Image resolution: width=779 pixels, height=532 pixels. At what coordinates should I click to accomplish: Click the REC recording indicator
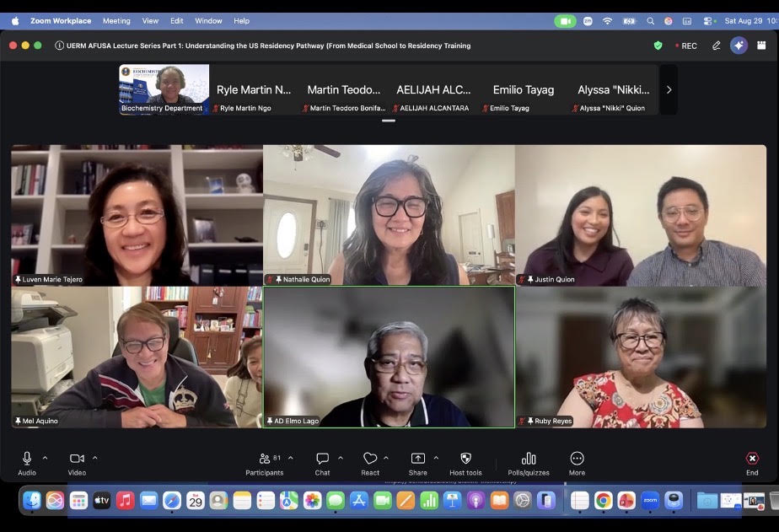click(x=686, y=46)
